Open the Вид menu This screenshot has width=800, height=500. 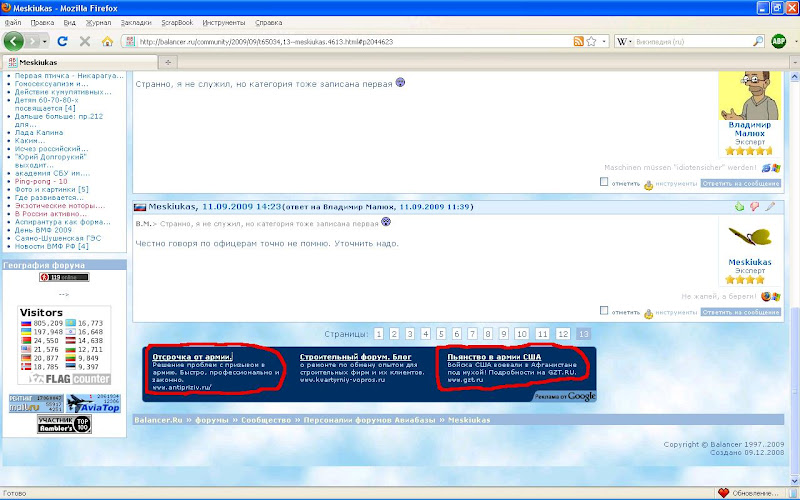69,22
